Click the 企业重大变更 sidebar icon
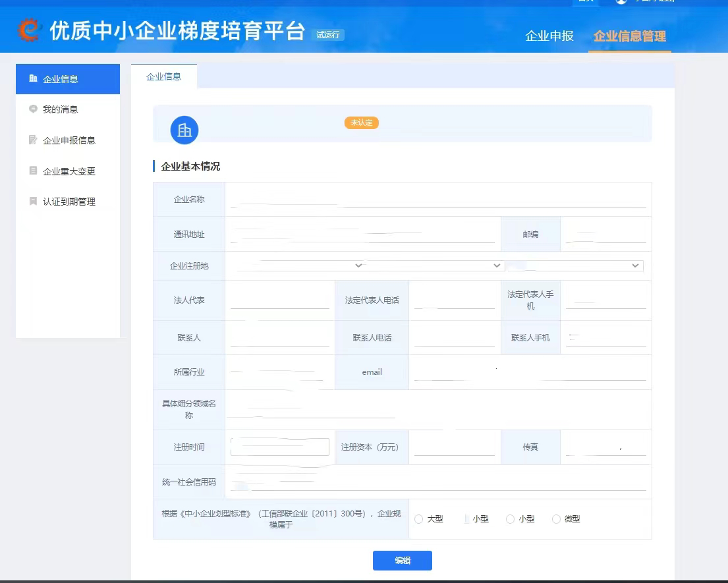The height and width of the screenshot is (583, 728). tap(33, 171)
